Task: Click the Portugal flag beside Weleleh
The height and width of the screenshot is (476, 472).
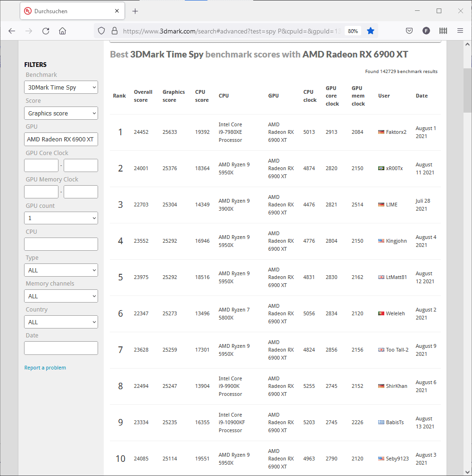Action: click(x=381, y=313)
